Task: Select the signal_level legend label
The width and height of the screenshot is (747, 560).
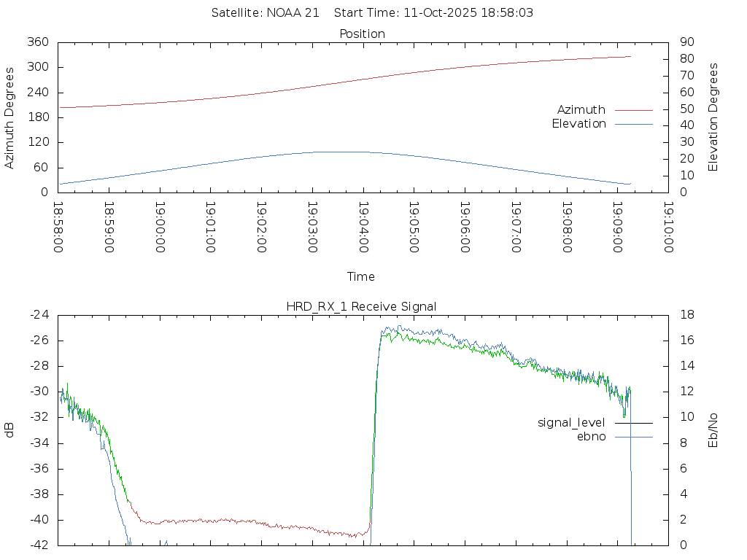Action: pyautogui.click(x=571, y=423)
